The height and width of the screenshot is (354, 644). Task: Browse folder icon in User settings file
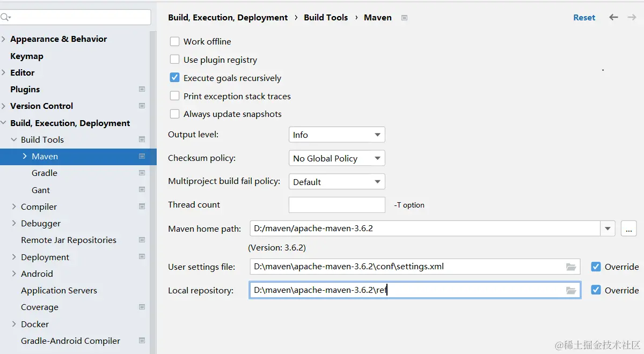[x=571, y=267]
